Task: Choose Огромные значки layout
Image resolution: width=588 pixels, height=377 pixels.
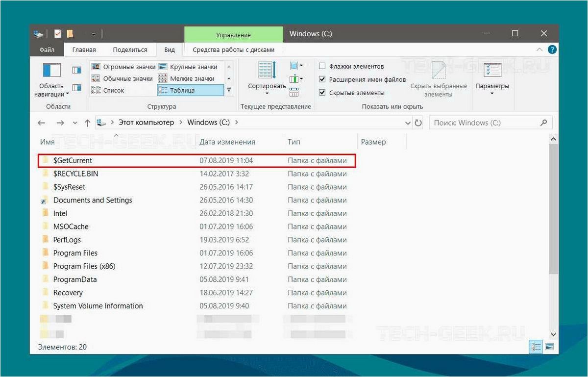Action: click(x=123, y=67)
